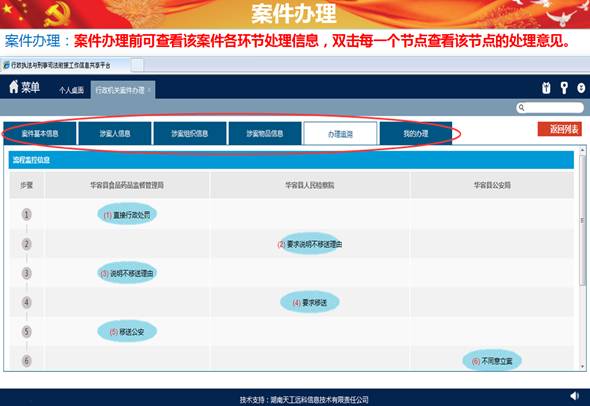The height and width of the screenshot is (406, 590).
Task: Click the key icon in header
Action: [564, 88]
